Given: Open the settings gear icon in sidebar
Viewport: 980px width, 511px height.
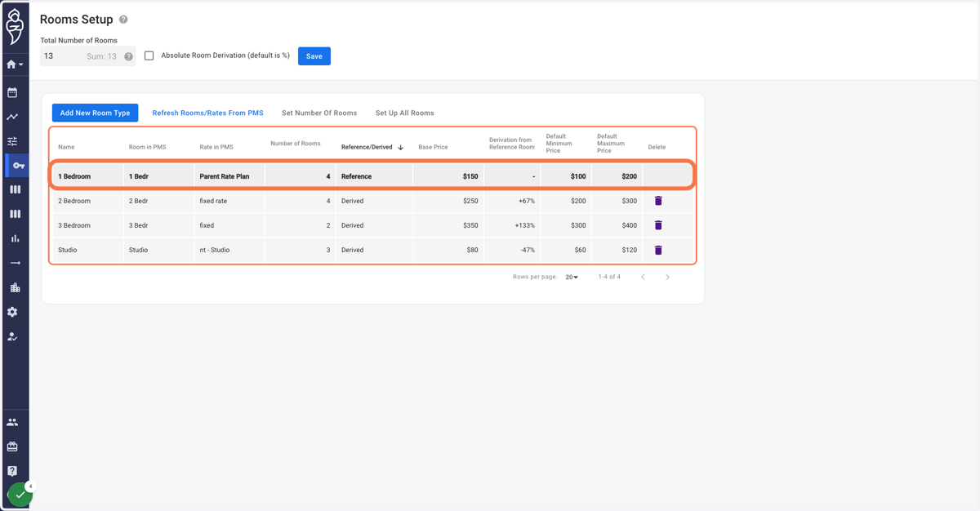Looking at the screenshot, I should (x=12, y=312).
